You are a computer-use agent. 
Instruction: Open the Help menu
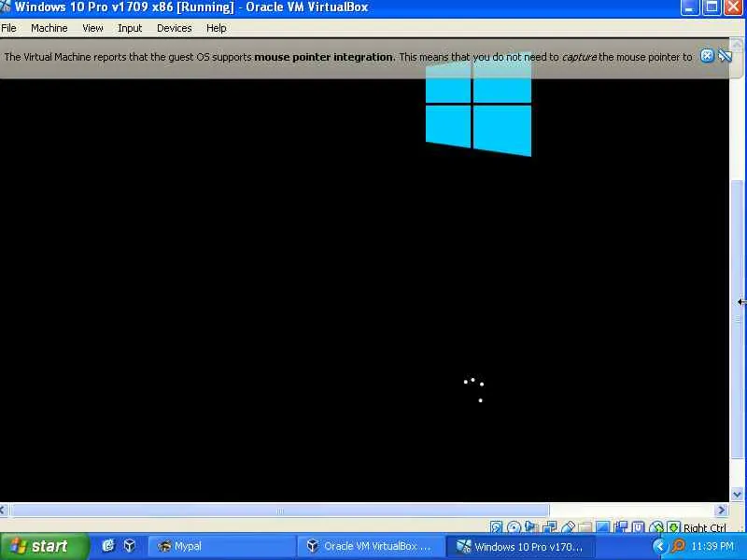pos(216,28)
